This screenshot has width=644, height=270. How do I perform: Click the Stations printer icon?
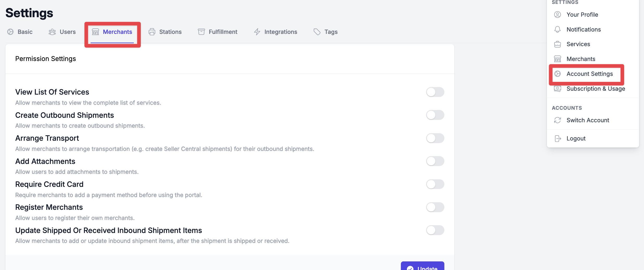click(x=152, y=32)
